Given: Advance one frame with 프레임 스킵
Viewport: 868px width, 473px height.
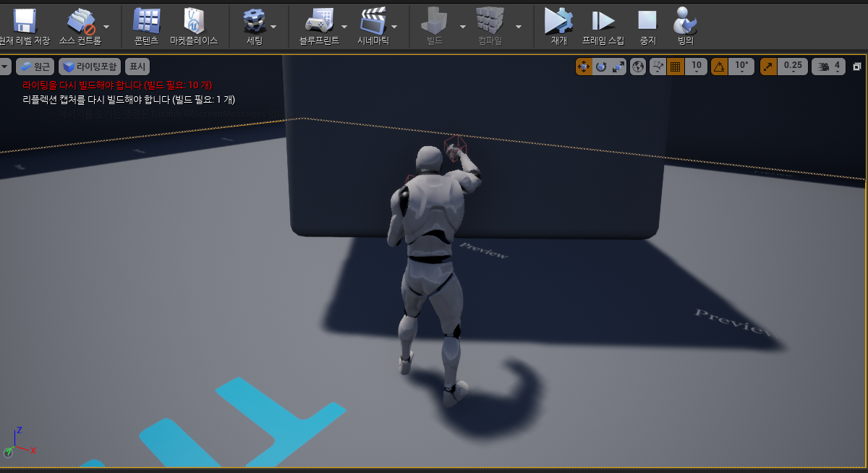Looking at the screenshot, I should click(x=603, y=27).
